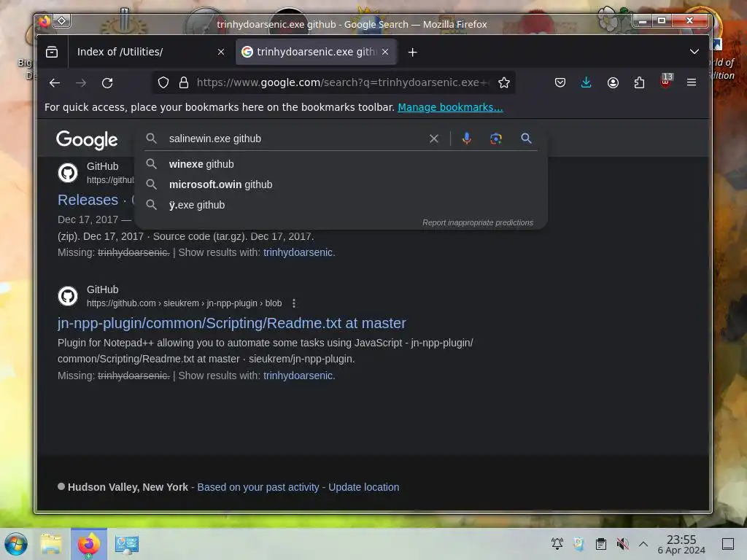Open more options for jn-npp-plugin result
Screen dimensions: 747x560
click(x=294, y=303)
